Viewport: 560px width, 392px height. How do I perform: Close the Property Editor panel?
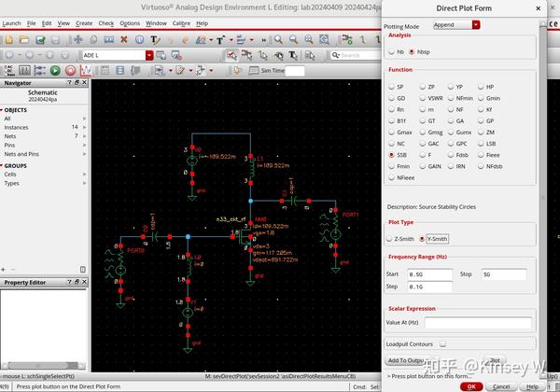tap(84, 282)
